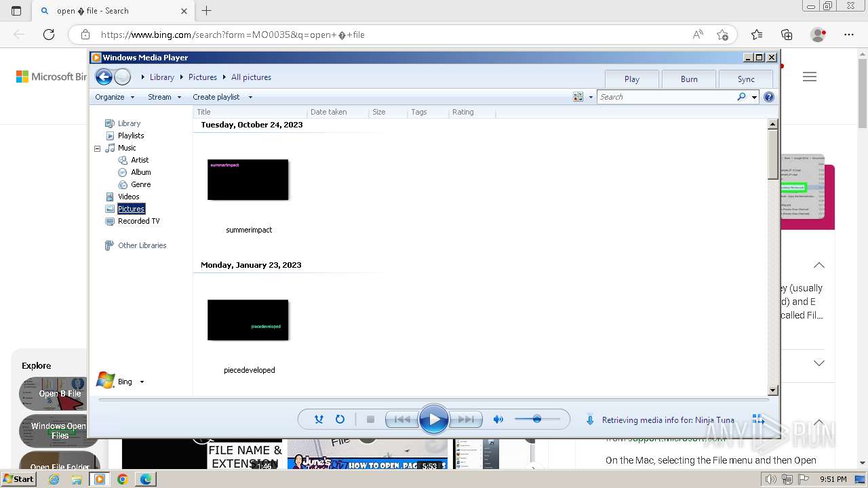Expand the Create playlist dropdown arrow
The height and width of the screenshot is (488, 868).
(250, 97)
